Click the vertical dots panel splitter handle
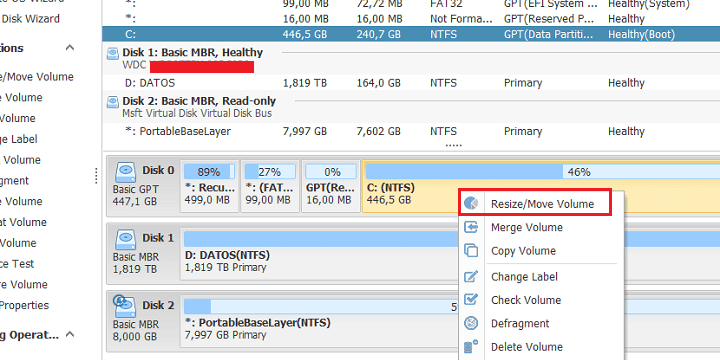The width and height of the screenshot is (720, 360). point(96,175)
